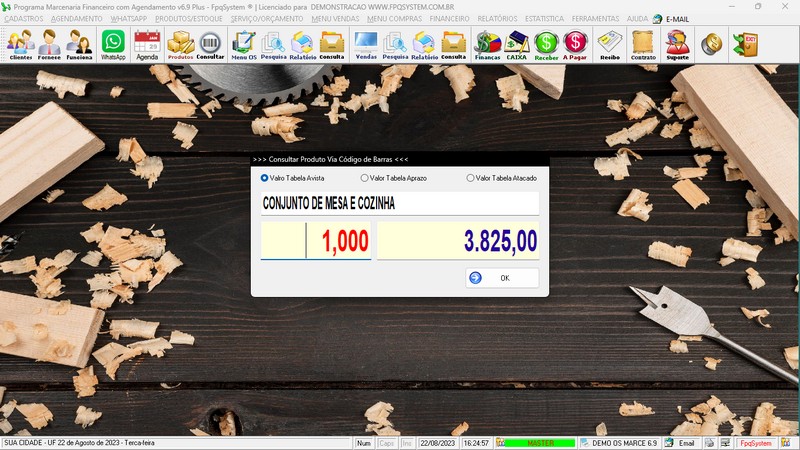Open the Fornece suppliers icon
The height and width of the screenshot is (450, 800).
click(49, 45)
